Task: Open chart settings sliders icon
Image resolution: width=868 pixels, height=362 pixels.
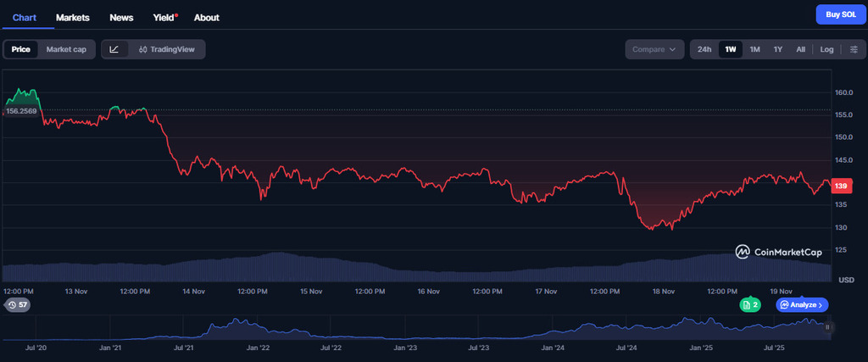Action: tap(854, 49)
